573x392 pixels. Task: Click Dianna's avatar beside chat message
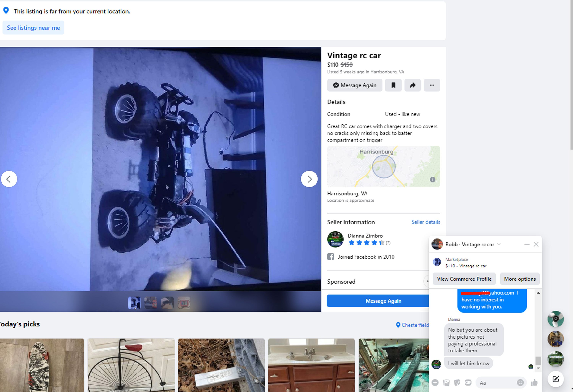coord(436,364)
